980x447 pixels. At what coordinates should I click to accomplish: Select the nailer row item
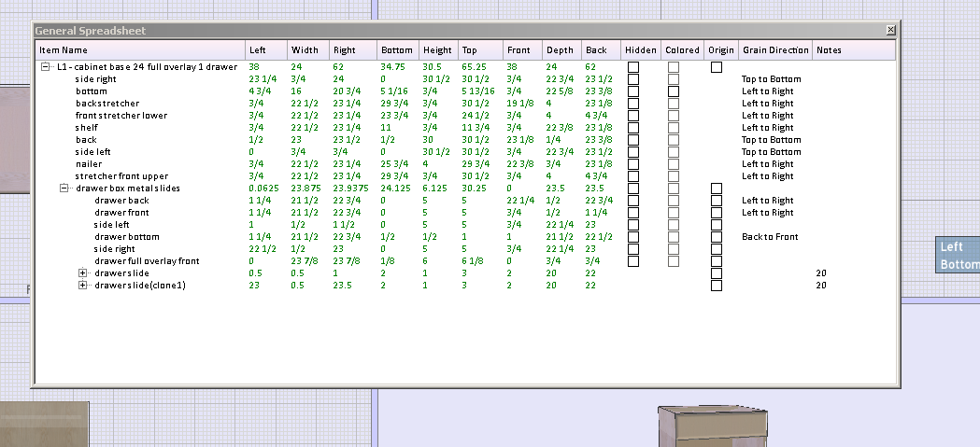coord(89,164)
